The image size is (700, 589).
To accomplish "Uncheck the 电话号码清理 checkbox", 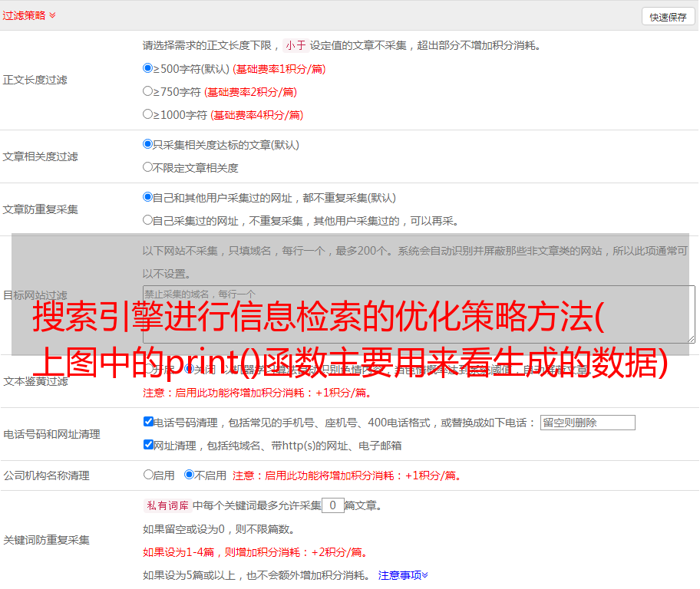I will [x=148, y=422].
